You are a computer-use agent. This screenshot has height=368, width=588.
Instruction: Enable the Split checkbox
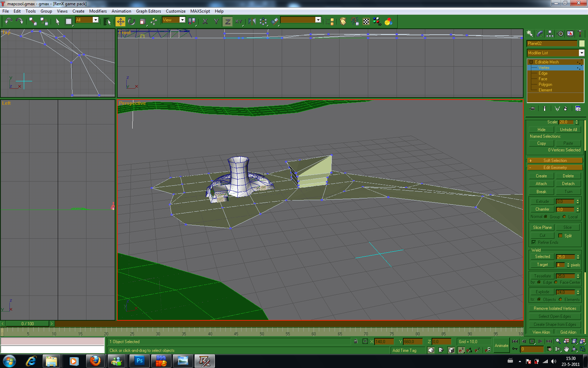tap(560, 236)
